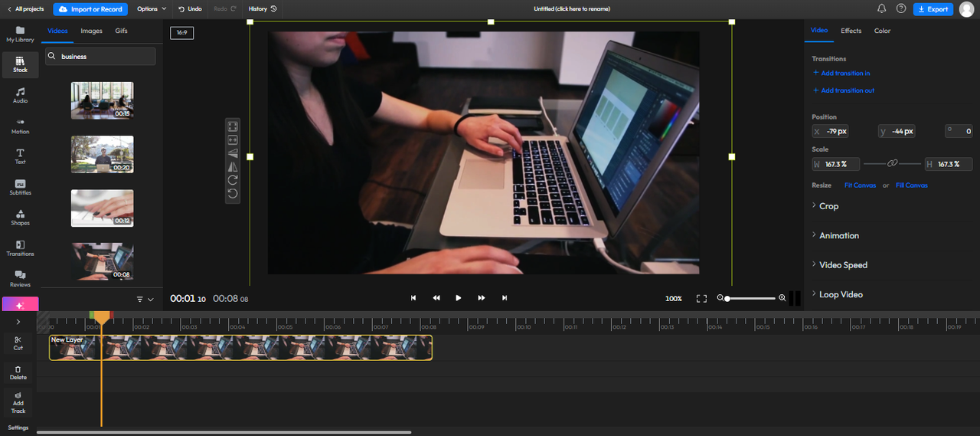The image size is (980, 436).
Task: Click the Fill Canvas link
Action: tap(911, 185)
